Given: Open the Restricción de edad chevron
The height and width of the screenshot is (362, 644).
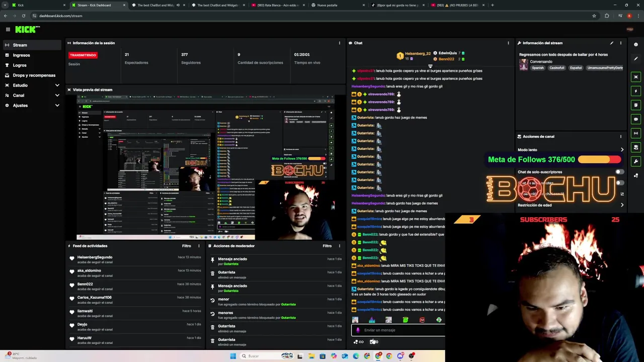Looking at the screenshot, I should point(622,205).
